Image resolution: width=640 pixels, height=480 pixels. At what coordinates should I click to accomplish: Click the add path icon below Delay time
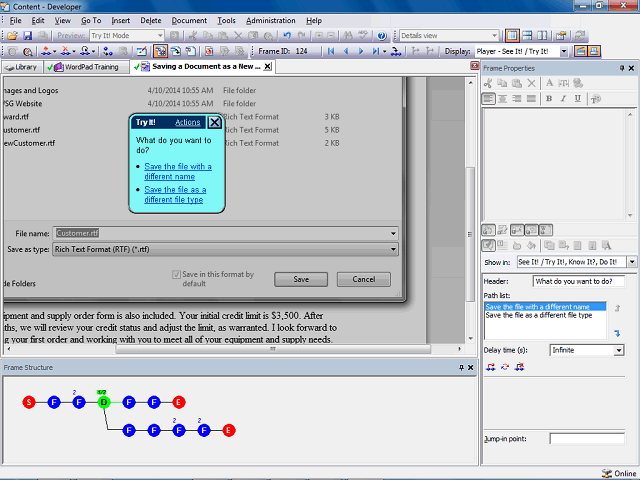tap(491, 367)
